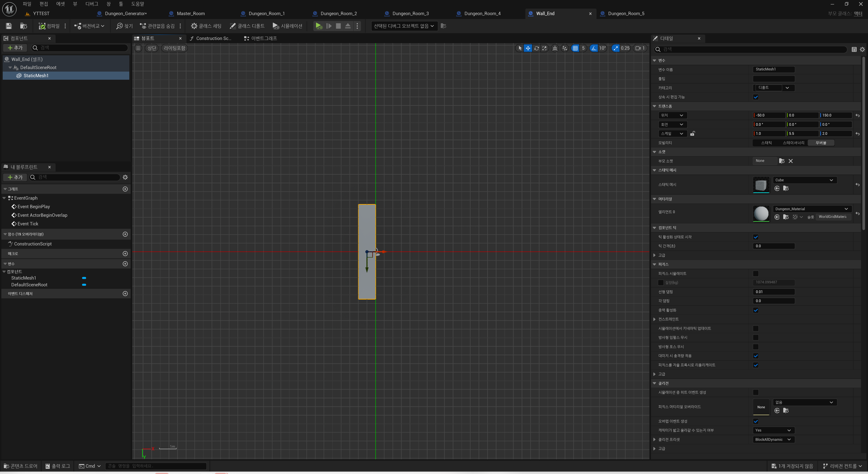Uncheck Enable Gravity (중력 활성화) checkbox
The width and height of the screenshot is (868, 474).
pos(756,310)
